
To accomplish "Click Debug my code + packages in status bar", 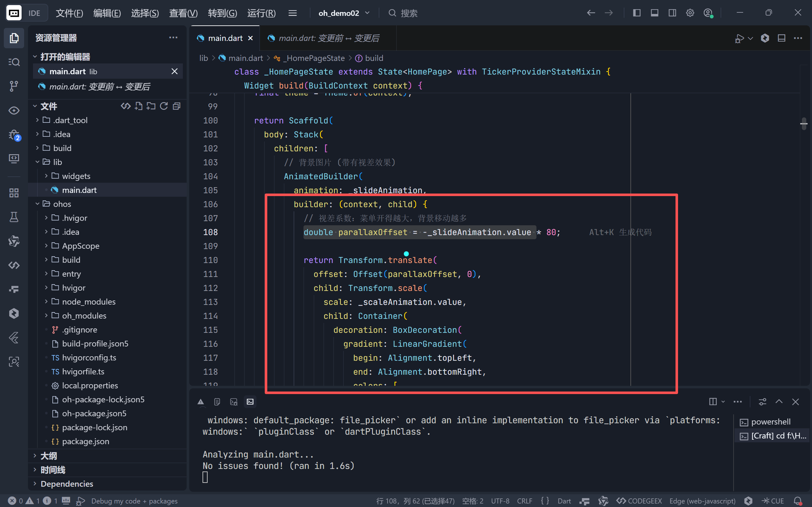I will [134, 501].
